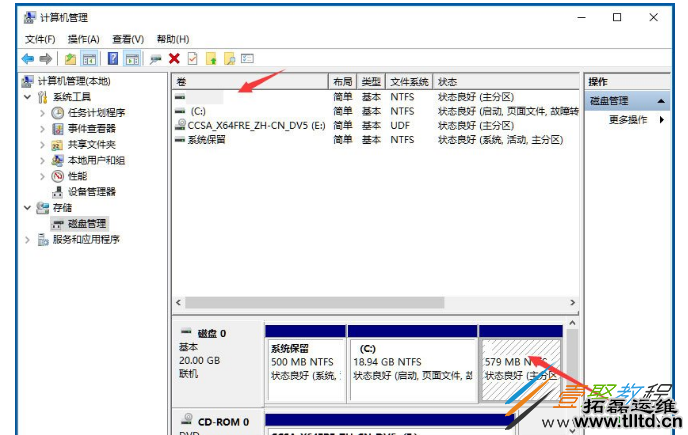The width and height of the screenshot is (688, 435).
Task: Click the disk map scroll up arrow
Action: (572, 323)
